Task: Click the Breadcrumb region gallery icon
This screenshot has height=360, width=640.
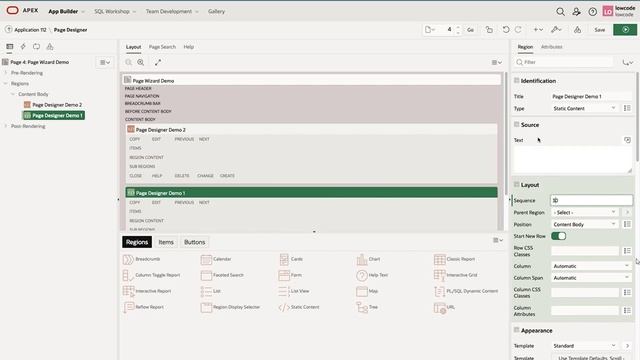Action: [x=128, y=260]
